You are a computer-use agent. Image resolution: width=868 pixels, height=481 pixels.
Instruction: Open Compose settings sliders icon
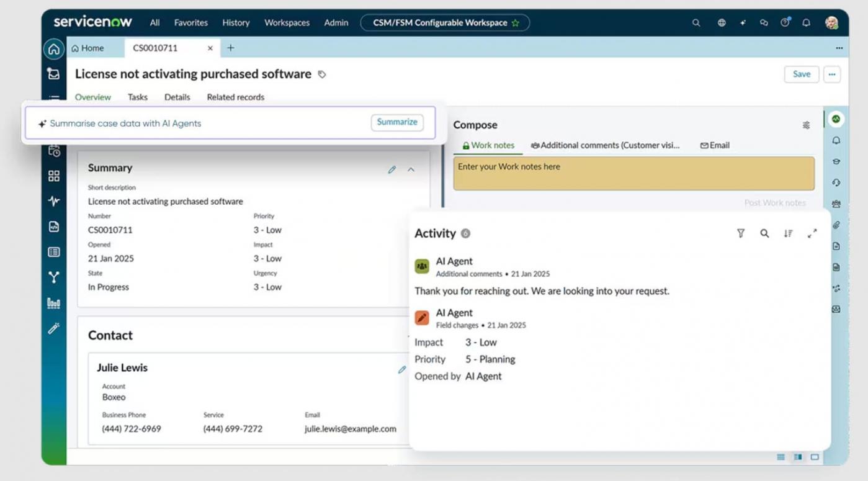(806, 125)
